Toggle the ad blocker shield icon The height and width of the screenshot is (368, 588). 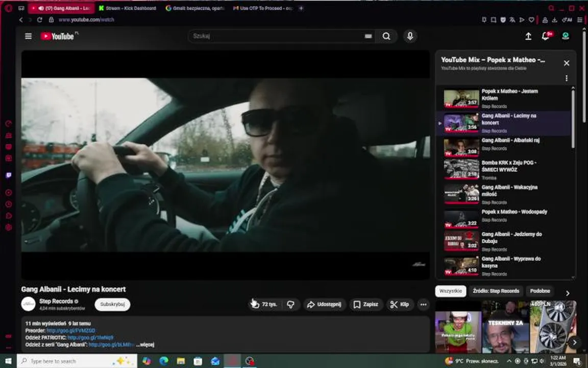click(503, 19)
